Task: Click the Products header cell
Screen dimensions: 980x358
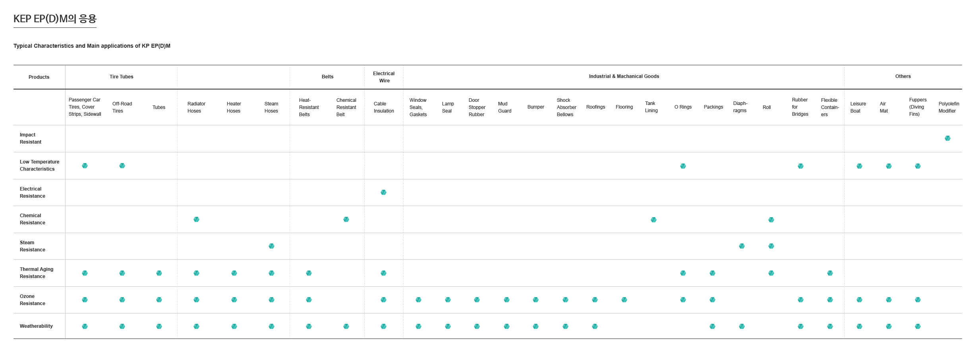Action: 39,77
